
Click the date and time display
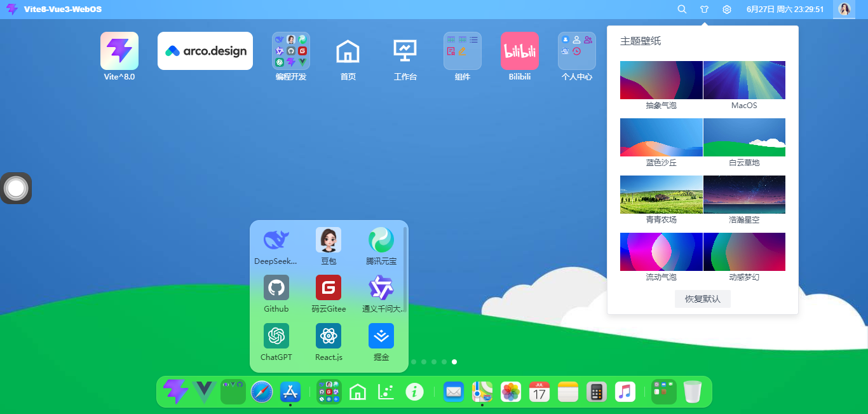(785, 10)
